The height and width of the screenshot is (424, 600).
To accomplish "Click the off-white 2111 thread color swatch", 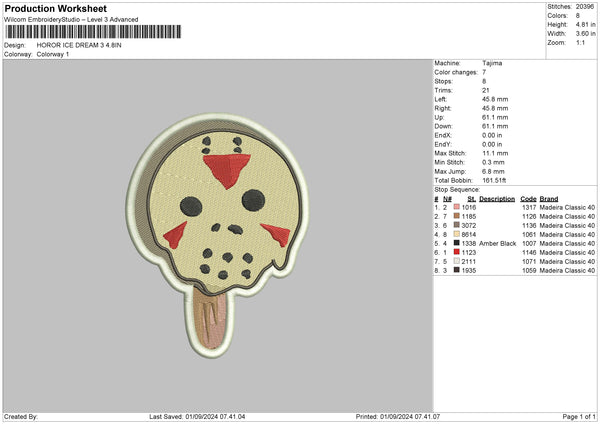I will [457, 261].
